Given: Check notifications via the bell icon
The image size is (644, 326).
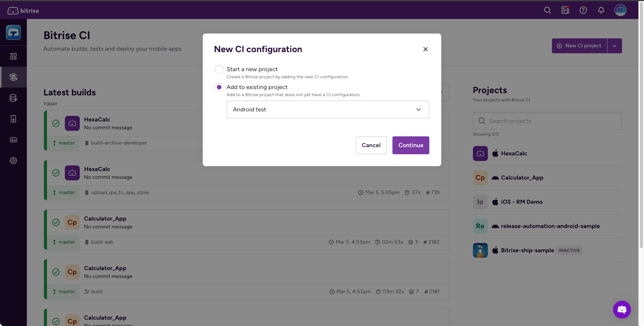Looking at the screenshot, I should (601, 10).
